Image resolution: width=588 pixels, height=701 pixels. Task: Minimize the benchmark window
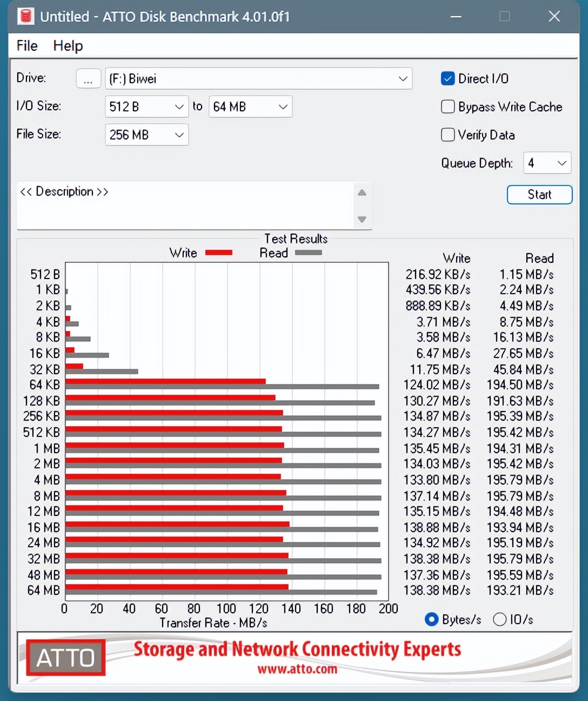click(456, 16)
